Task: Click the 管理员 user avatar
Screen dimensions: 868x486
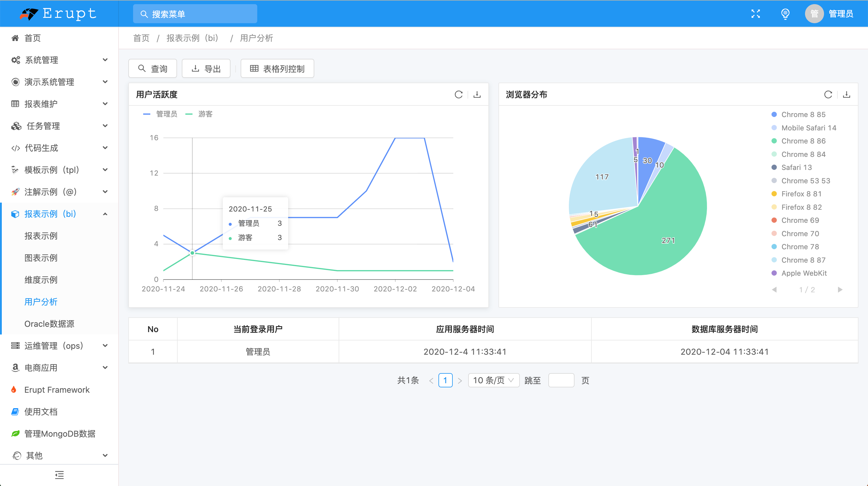Action: (814, 14)
